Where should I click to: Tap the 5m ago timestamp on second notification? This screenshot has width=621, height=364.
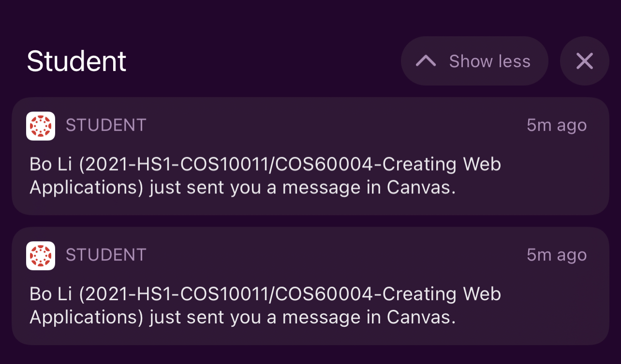(556, 255)
